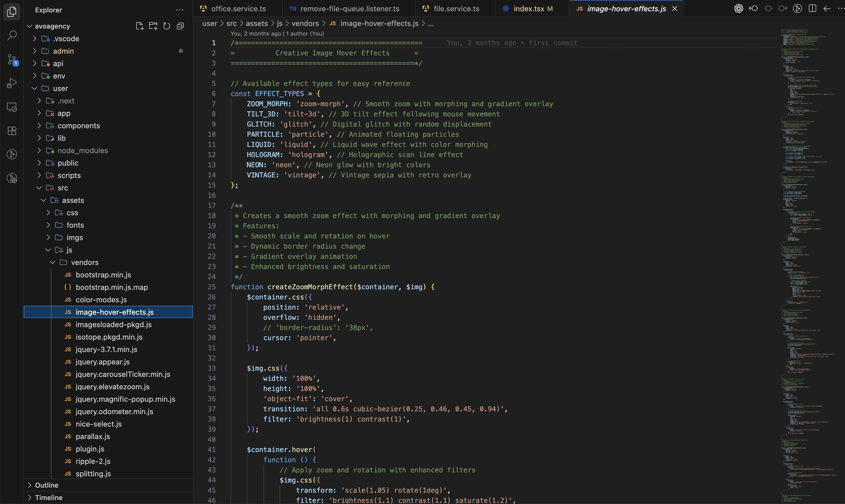Open the Explorer panel more actions menu
This screenshot has width=845, height=504.
coord(180,10)
